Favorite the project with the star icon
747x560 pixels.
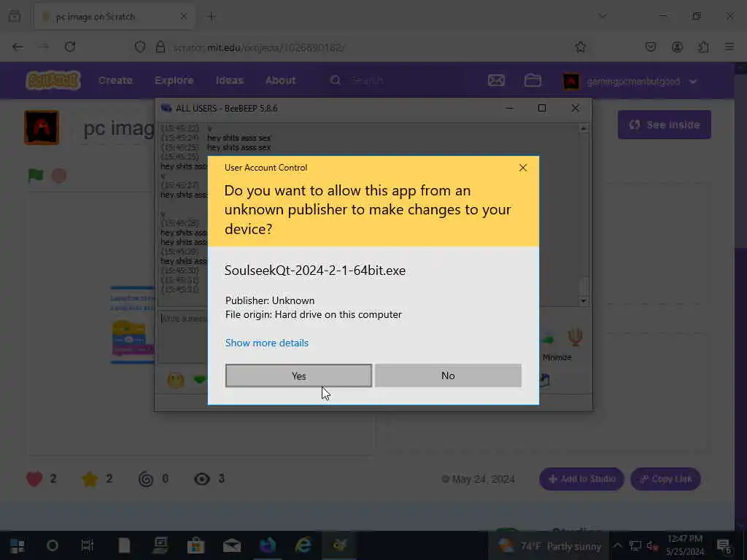[x=90, y=479]
